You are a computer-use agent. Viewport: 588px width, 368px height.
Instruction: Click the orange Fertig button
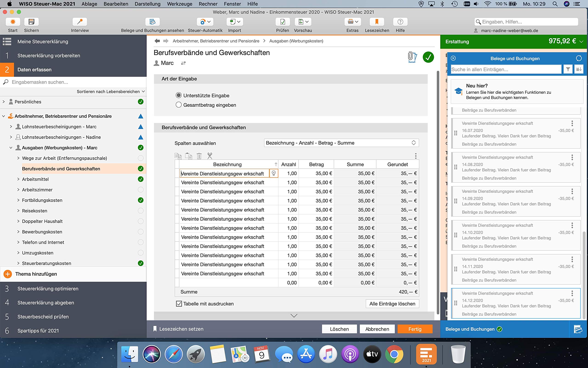pyautogui.click(x=415, y=329)
